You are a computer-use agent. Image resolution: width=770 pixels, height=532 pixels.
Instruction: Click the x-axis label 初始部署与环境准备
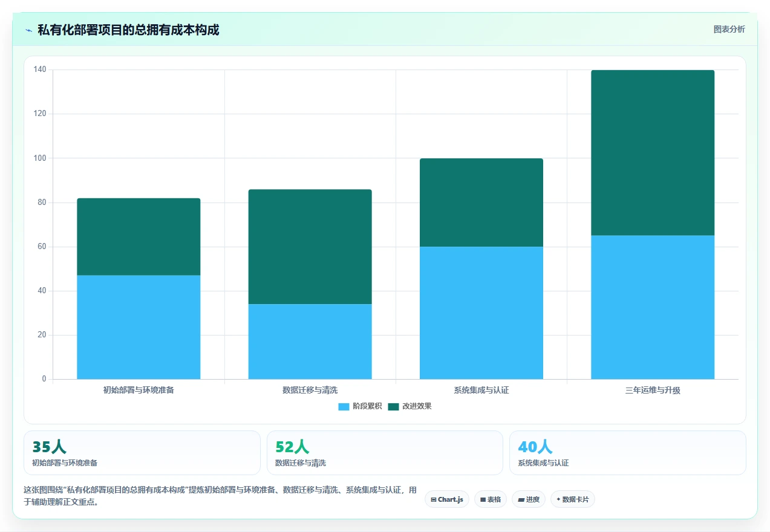click(x=139, y=390)
